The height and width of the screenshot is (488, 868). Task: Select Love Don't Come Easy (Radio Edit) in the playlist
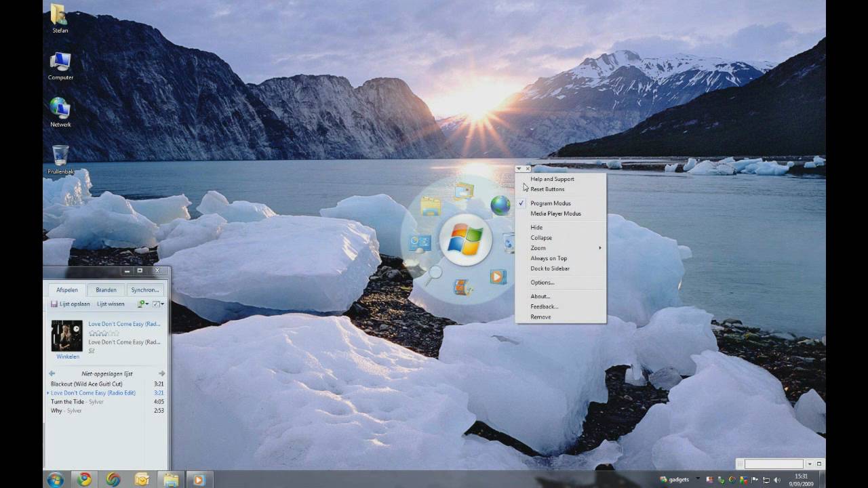click(x=107, y=393)
